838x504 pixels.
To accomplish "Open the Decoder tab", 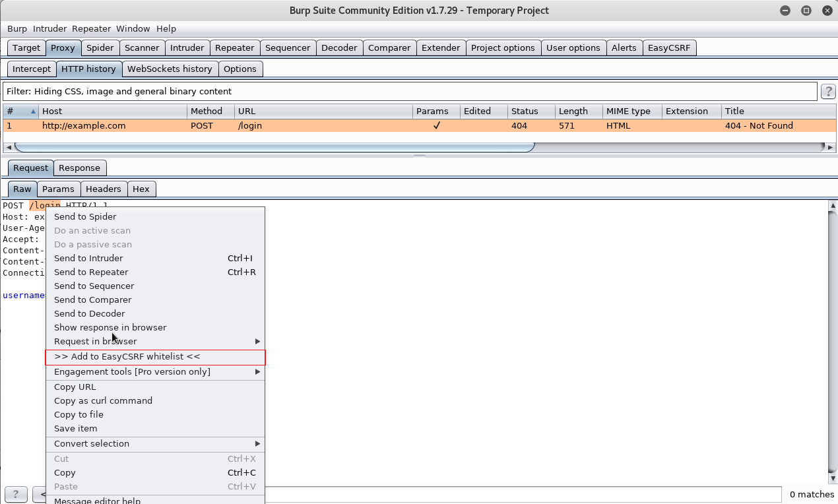I will click(339, 47).
